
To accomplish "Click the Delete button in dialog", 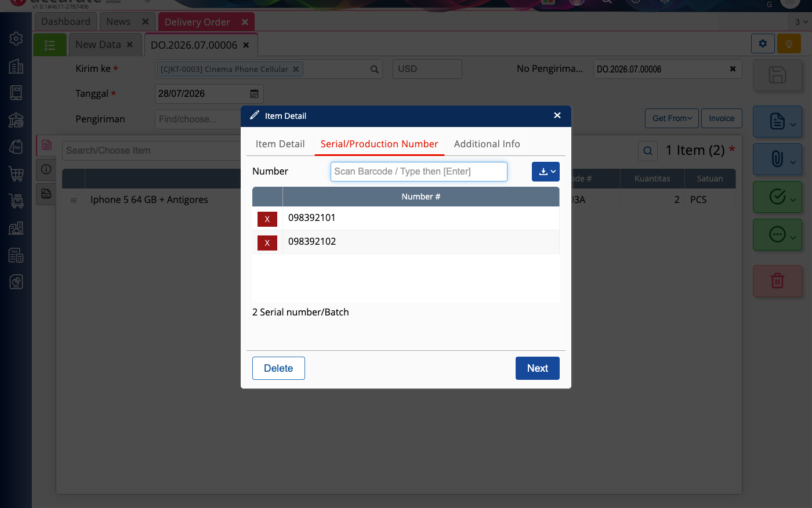I will coord(278,368).
